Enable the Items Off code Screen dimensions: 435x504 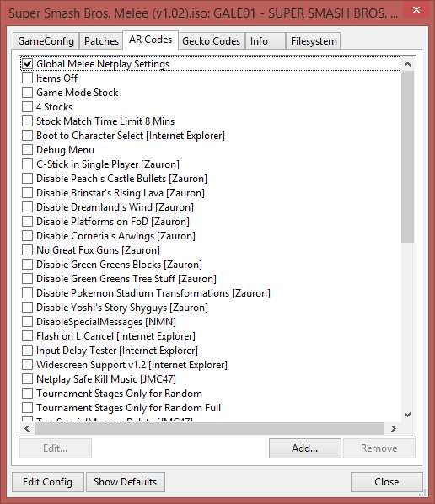point(27,78)
